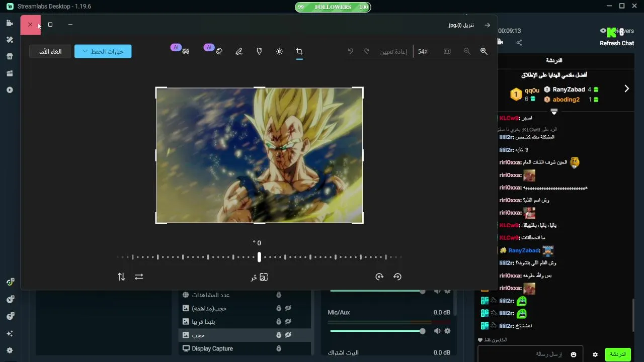The width and height of the screenshot is (644, 362).
Task: Open the App Store in Streamlabs sidebar
Action: point(10,56)
